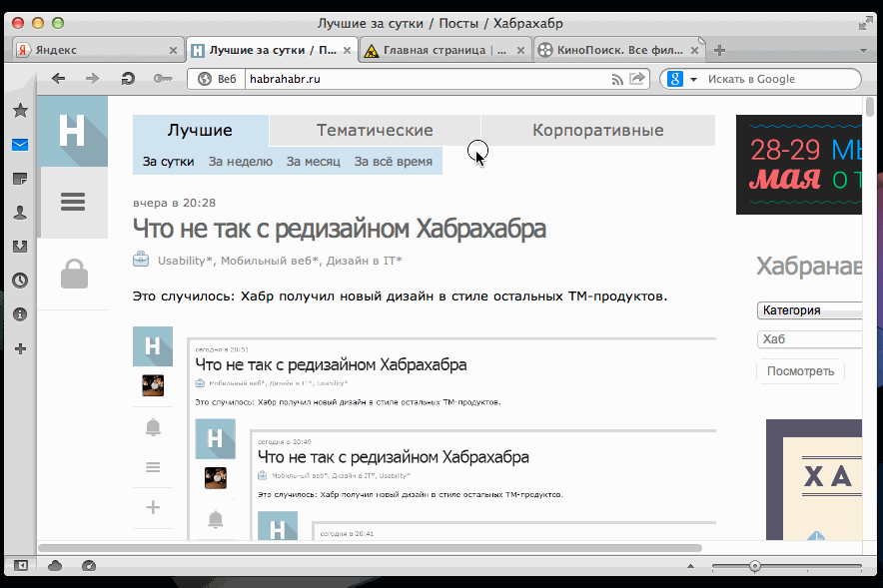Viewport: 883px width, 588px height.
Task: Open the Downloads panel in sidebar
Action: tap(20, 247)
